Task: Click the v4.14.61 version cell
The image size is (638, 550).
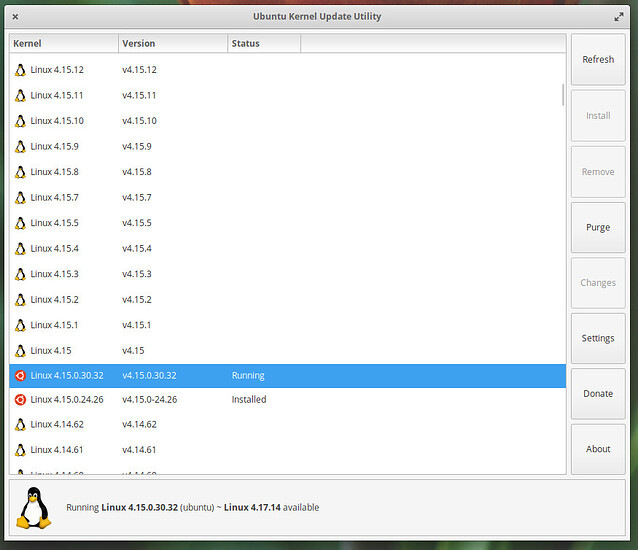Action: coord(139,450)
